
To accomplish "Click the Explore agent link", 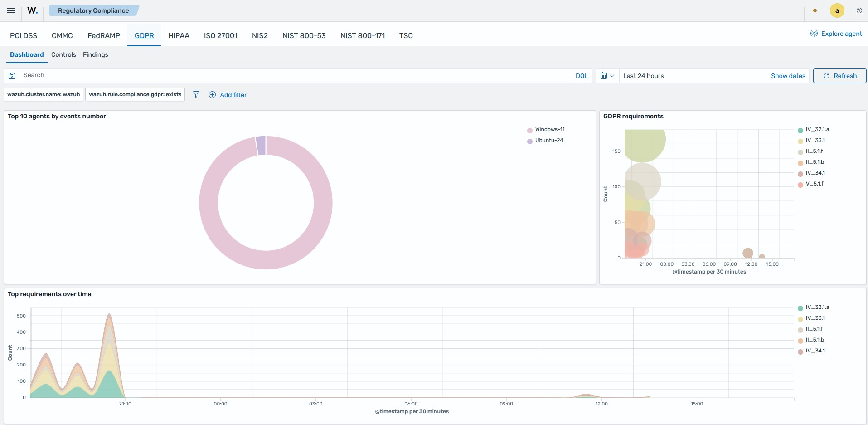I will (836, 34).
